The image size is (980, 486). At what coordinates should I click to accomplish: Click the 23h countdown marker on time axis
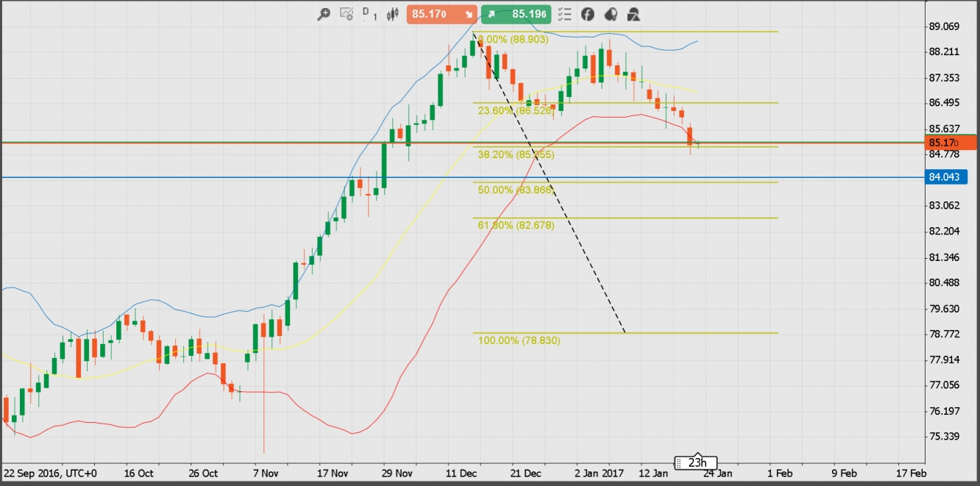[697, 462]
